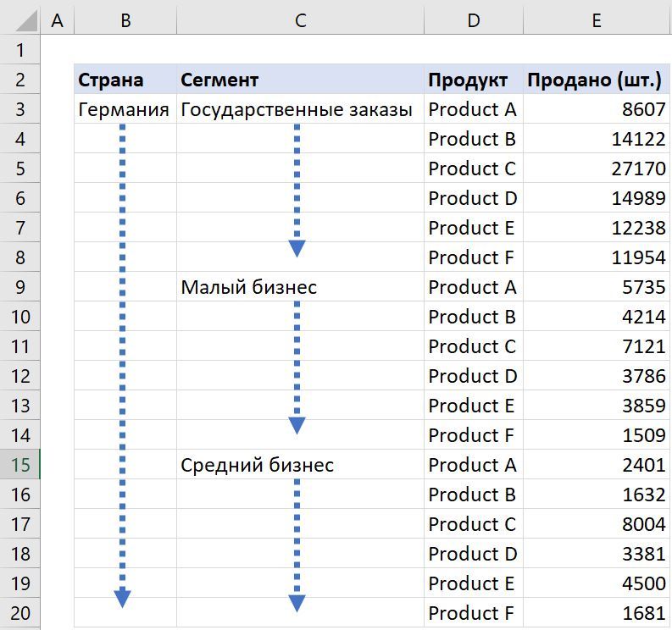Click Product D in row 6
The height and width of the screenshot is (630, 672).
[x=474, y=198]
